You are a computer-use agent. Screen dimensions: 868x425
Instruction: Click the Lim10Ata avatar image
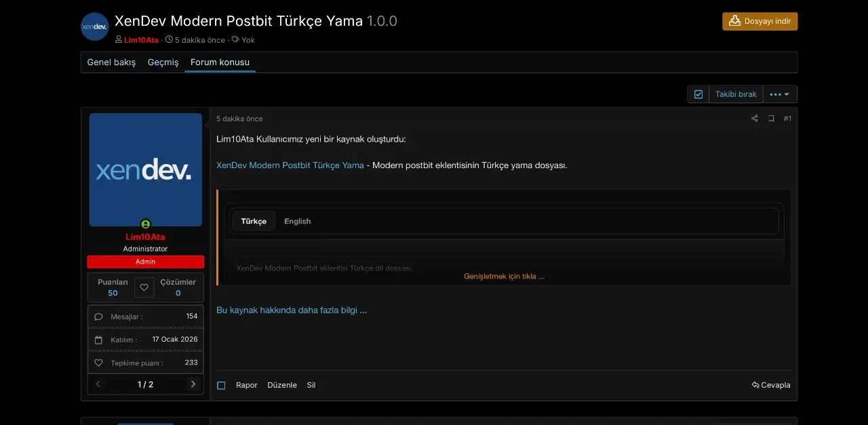pos(145,169)
